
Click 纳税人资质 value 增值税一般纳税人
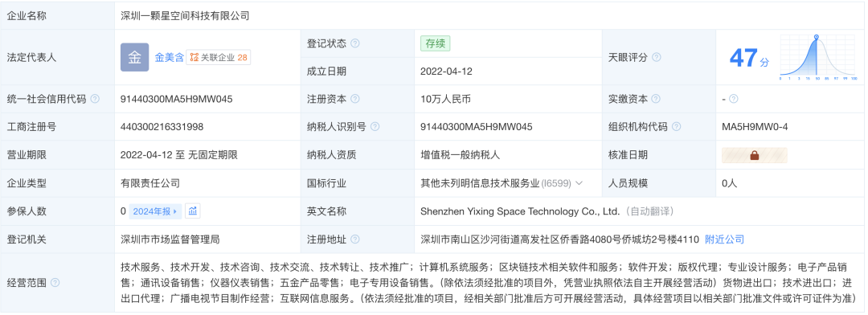[x=461, y=155]
